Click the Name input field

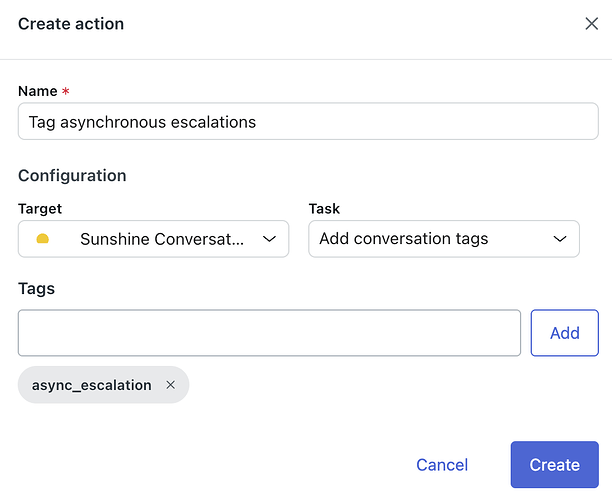308,121
